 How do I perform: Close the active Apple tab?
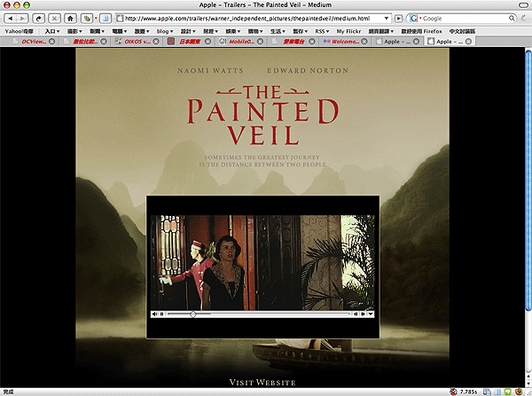pyautogui.click(x=468, y=42)
